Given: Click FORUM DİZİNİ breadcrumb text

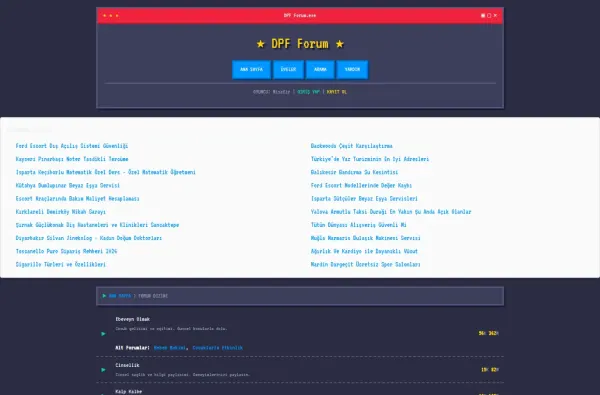Looking at the screenshot, I should click(x=153, y=296).
